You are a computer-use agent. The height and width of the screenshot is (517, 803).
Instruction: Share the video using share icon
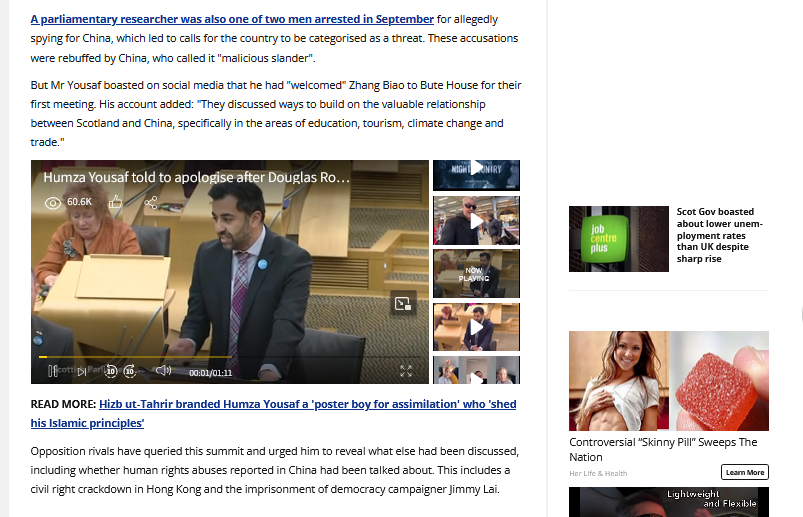click(151, 203)
